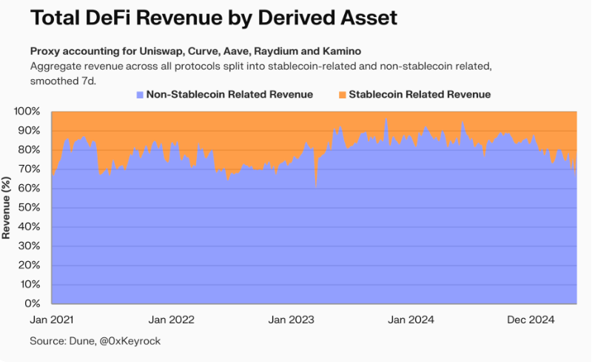Select the Non-Stablecoin Related Revenue legend label
The image size is (592, 364).
(x=229, y=95)
